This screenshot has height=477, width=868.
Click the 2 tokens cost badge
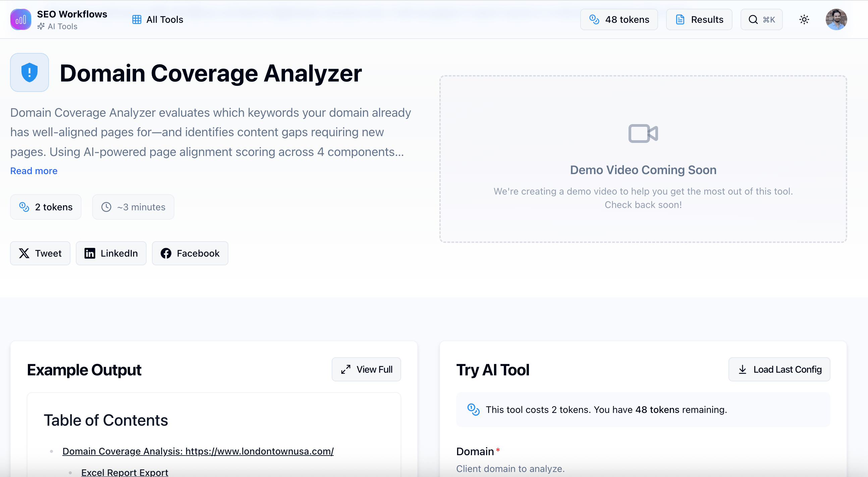46,207
